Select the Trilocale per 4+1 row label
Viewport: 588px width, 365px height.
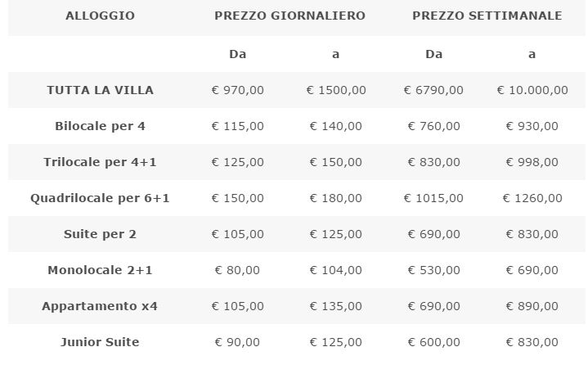tap(100, 162)
